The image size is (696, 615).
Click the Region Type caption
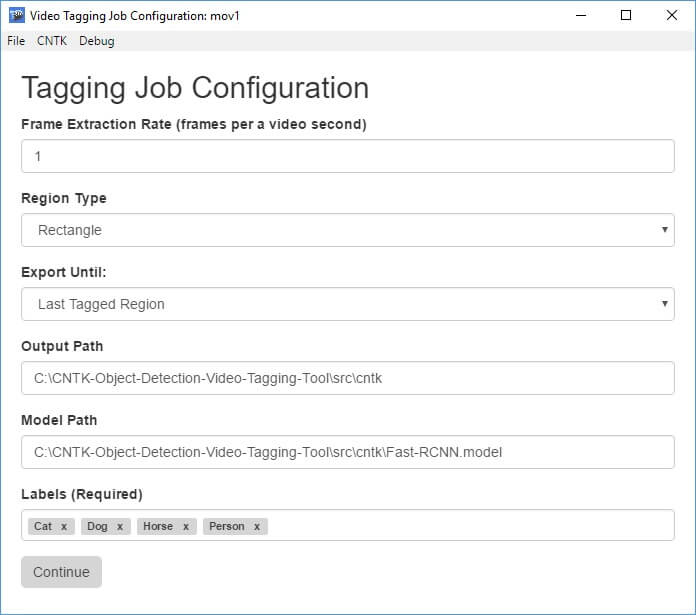[64, 198]
